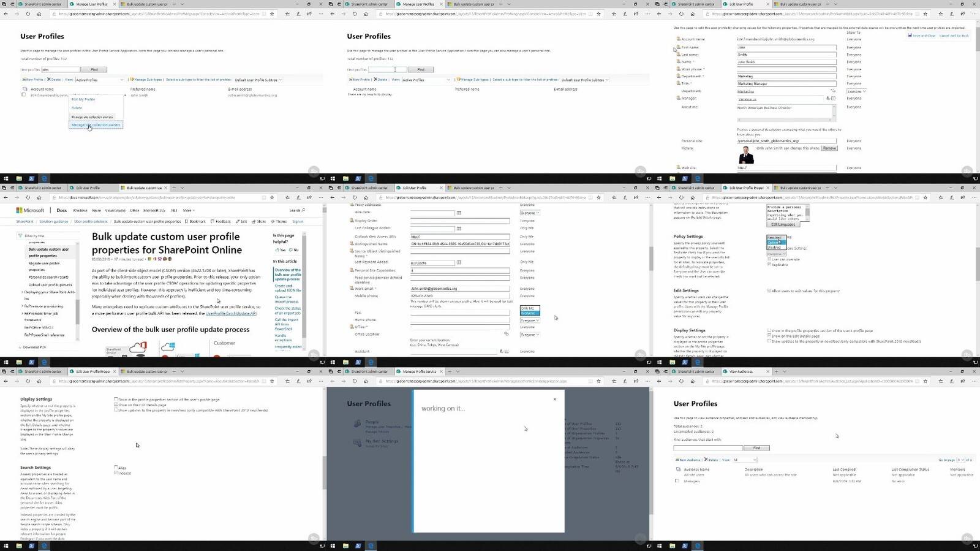Click the About me text box scrollbar
980x551 pixels.
834,111
